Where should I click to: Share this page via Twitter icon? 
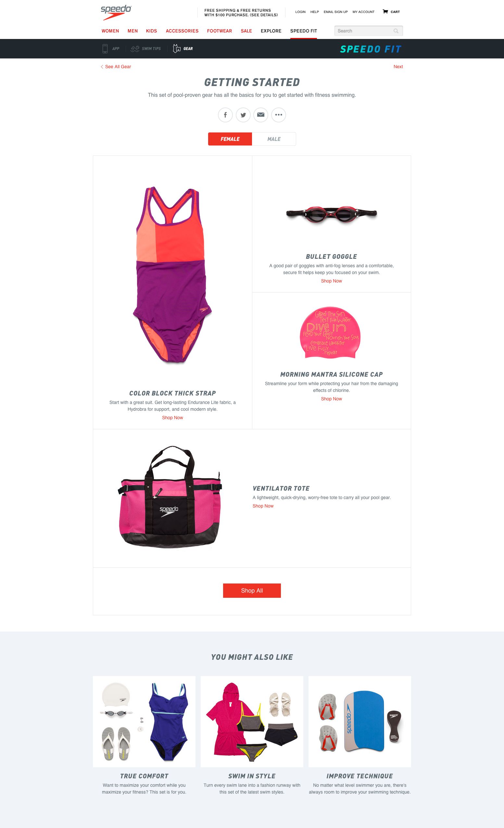243,115
